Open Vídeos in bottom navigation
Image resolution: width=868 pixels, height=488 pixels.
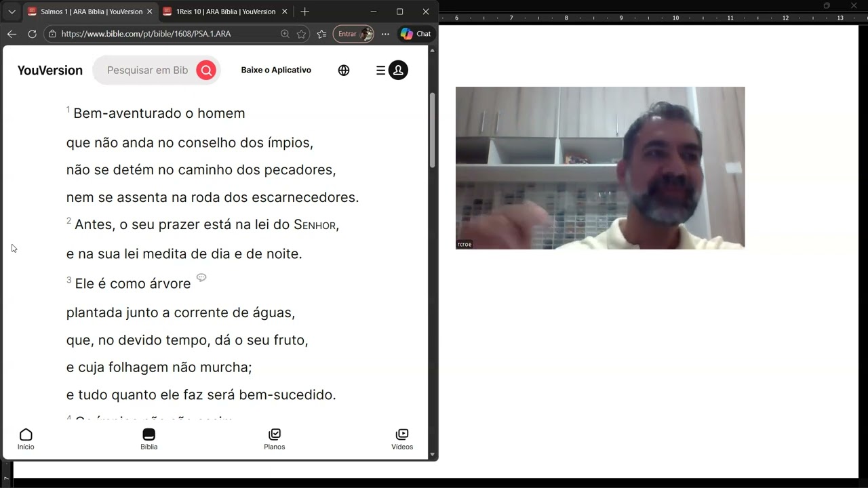tap(402, 439)
